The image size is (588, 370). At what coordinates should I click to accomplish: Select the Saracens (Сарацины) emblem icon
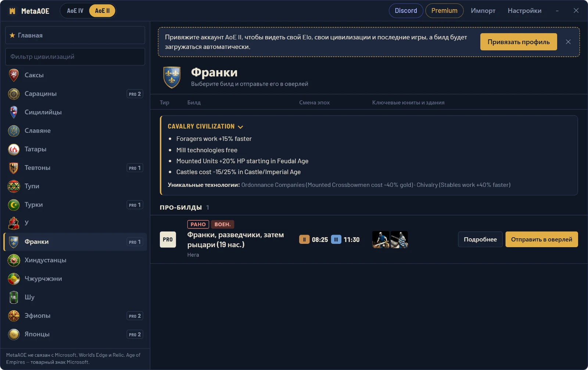coord(14,94)
